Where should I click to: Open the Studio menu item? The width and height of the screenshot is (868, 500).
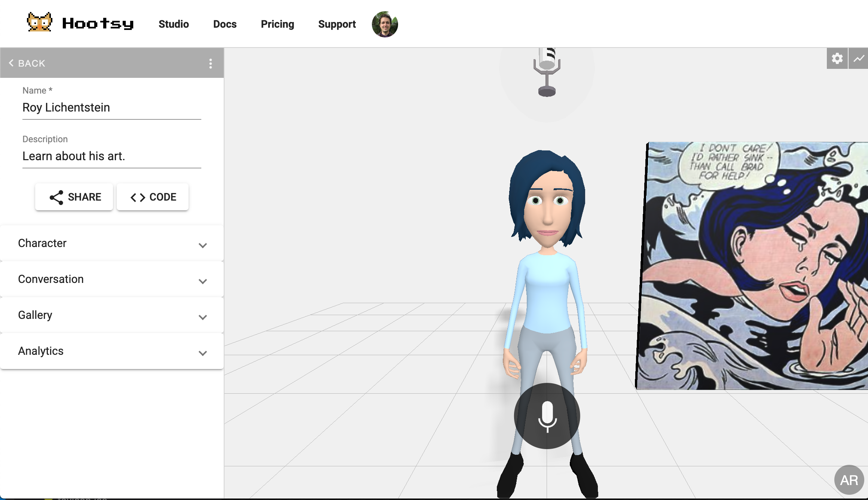pos(173,24)
